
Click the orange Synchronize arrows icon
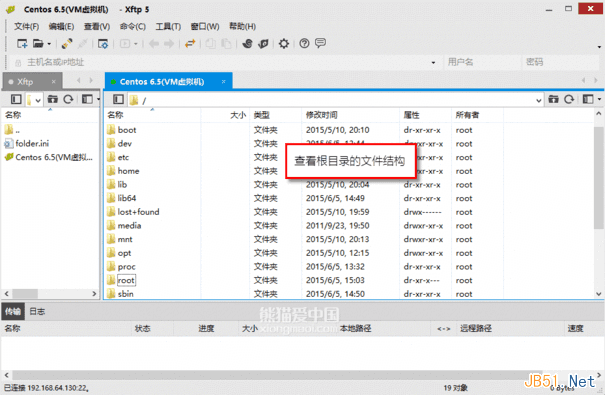click(x=190, y=44)
